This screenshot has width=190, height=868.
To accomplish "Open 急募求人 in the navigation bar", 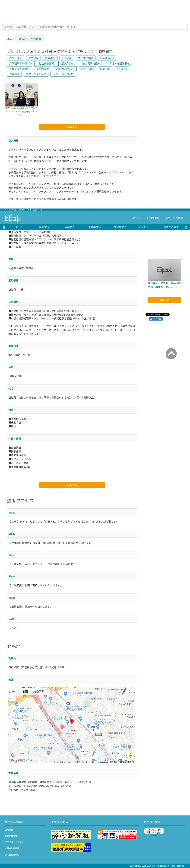I will coord(70,227).
